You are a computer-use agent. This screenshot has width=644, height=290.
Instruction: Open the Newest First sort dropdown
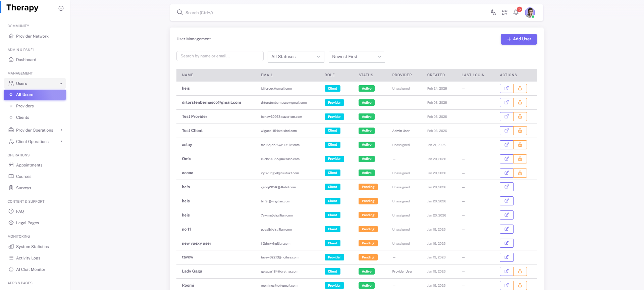(357, 57)
